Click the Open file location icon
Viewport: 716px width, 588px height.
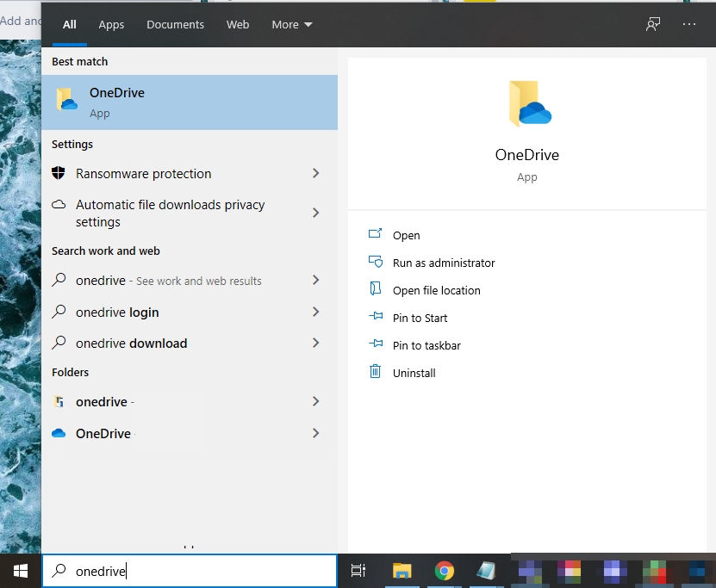376,288
